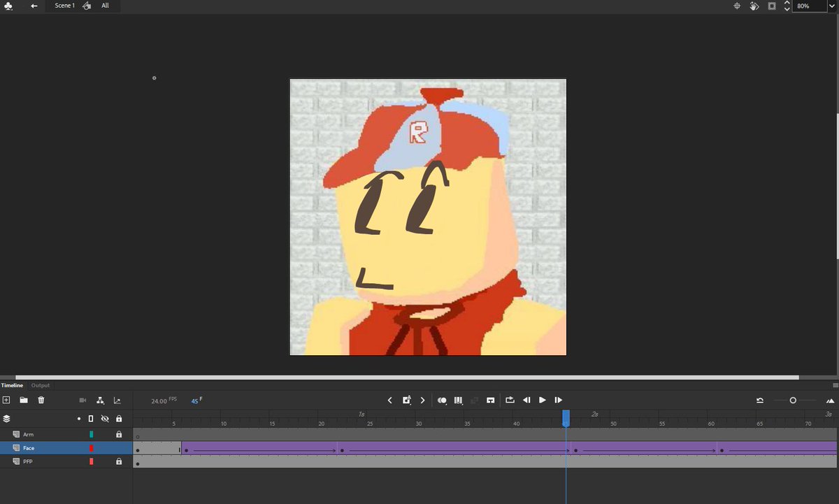Viewport: 839px width, 504px height.
Task: Open Timeline panel options menu
Action: 836,385
